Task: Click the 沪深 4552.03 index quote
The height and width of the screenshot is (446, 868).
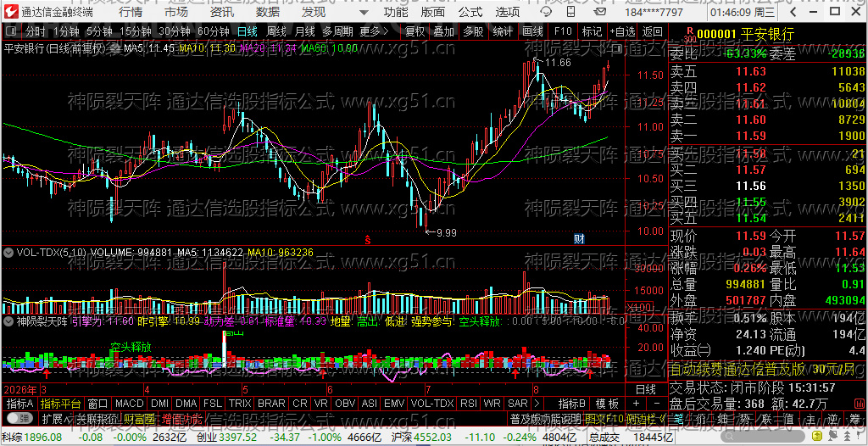Action: click(421, 438)
